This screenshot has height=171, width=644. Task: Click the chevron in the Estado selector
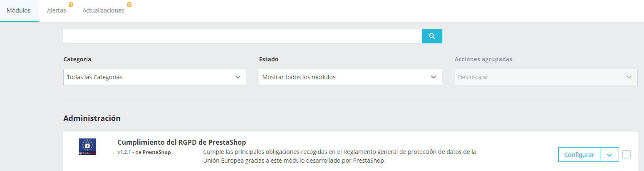pos(433,77)
